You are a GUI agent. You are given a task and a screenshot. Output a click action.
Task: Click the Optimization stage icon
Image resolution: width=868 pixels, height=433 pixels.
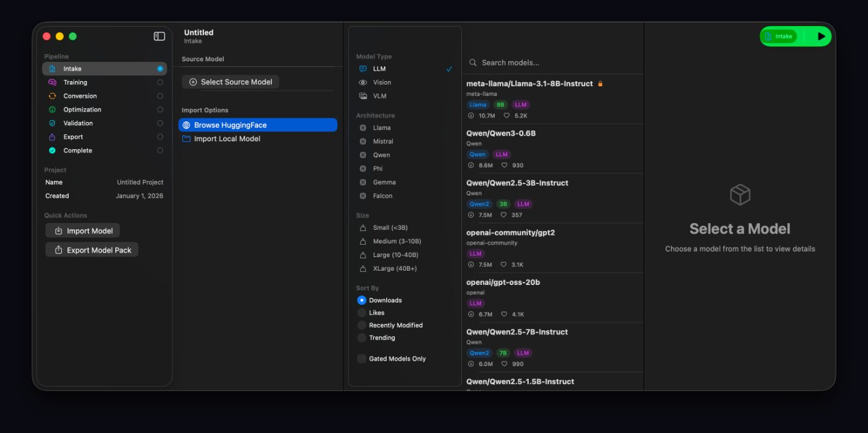[x=52, y=110]
